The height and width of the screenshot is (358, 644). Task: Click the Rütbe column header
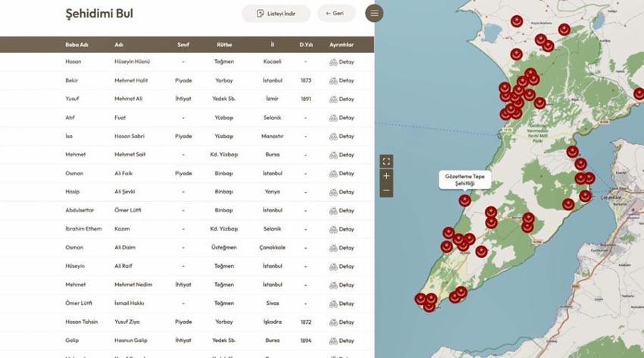click(x=224, y=45)
